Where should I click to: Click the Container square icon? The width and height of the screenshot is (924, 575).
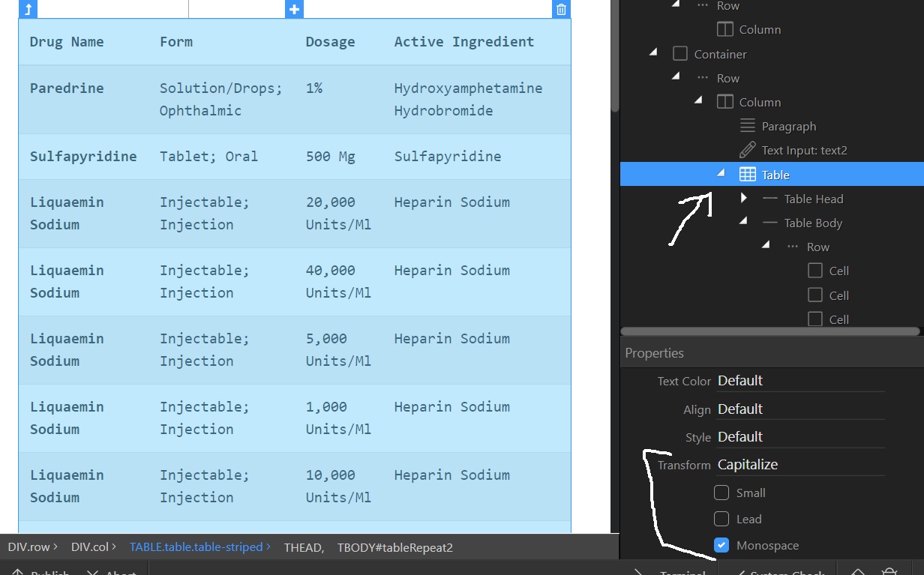tap(680, 54)
